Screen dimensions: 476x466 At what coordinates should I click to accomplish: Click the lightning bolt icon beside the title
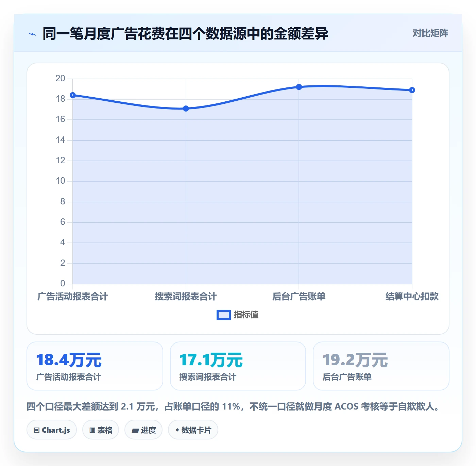tap(32, 34)
